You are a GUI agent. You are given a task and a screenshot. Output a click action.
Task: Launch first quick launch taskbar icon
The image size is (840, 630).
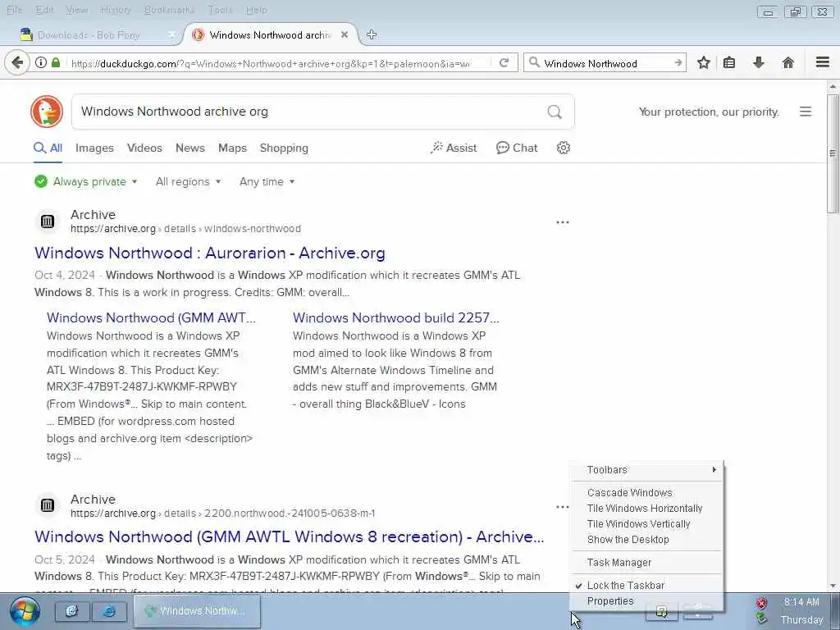[x=72, y=611]
